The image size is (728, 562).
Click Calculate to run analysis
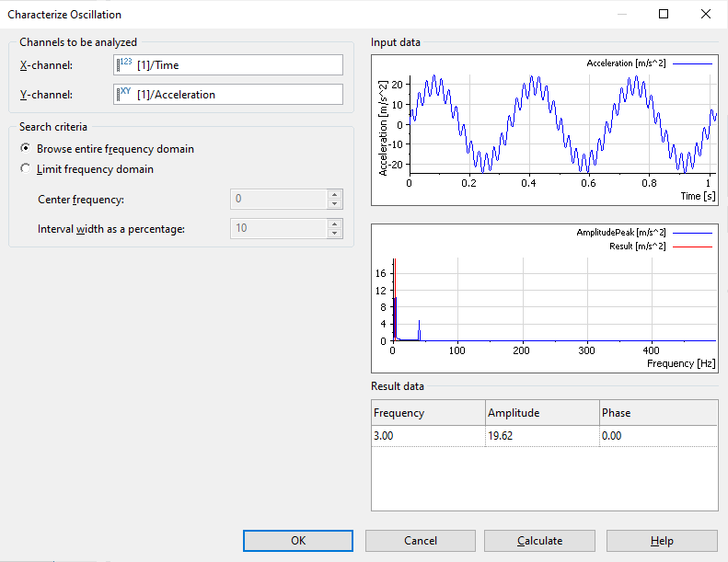pyautogui.click(x=539, y=541)
